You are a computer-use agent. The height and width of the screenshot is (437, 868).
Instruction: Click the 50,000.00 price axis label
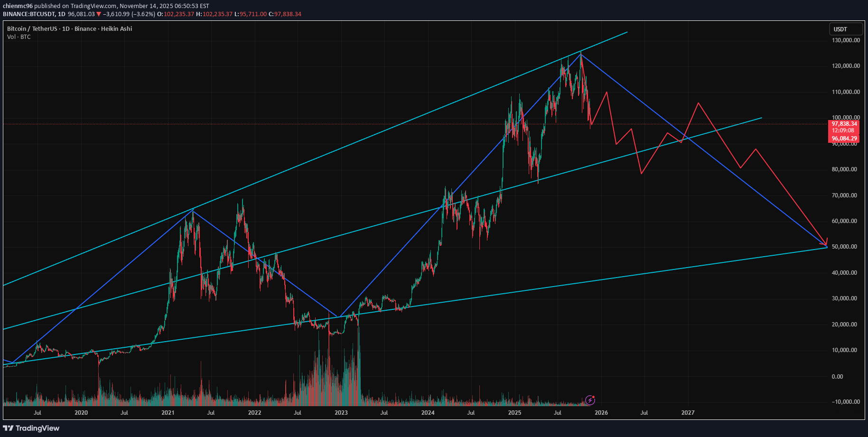point(845,247)
